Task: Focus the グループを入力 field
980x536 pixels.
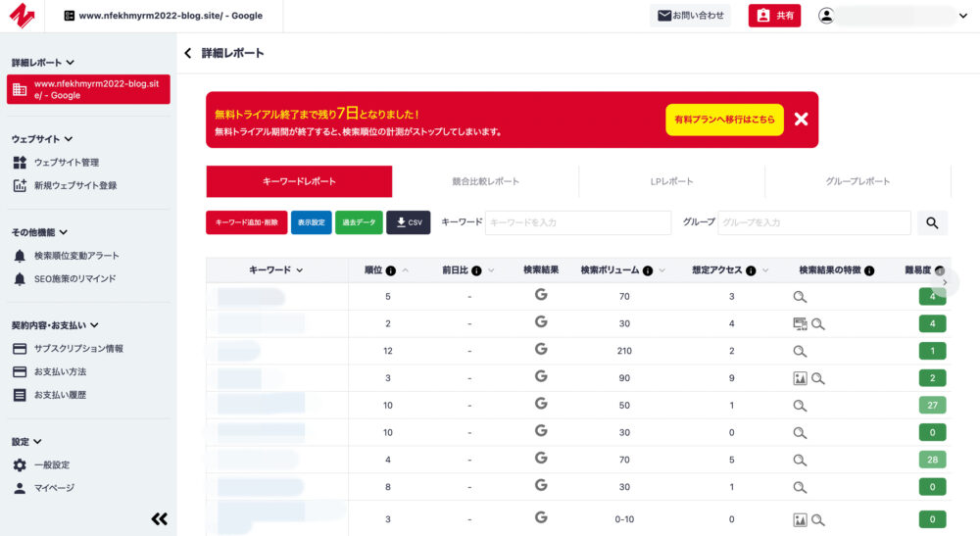Action: 814,222
